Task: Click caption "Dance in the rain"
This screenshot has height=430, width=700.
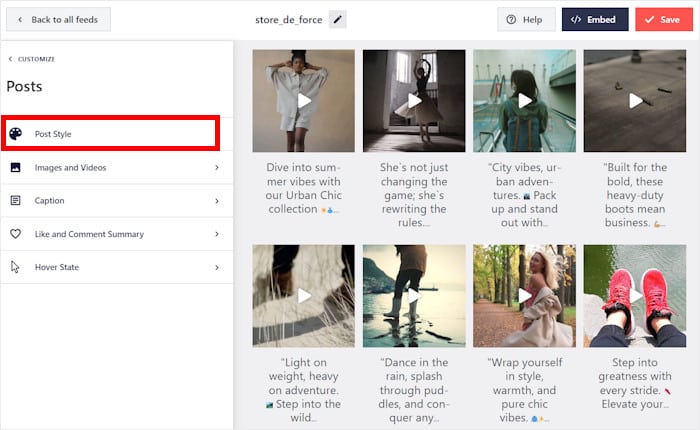Action: click(x=414, y=390)
